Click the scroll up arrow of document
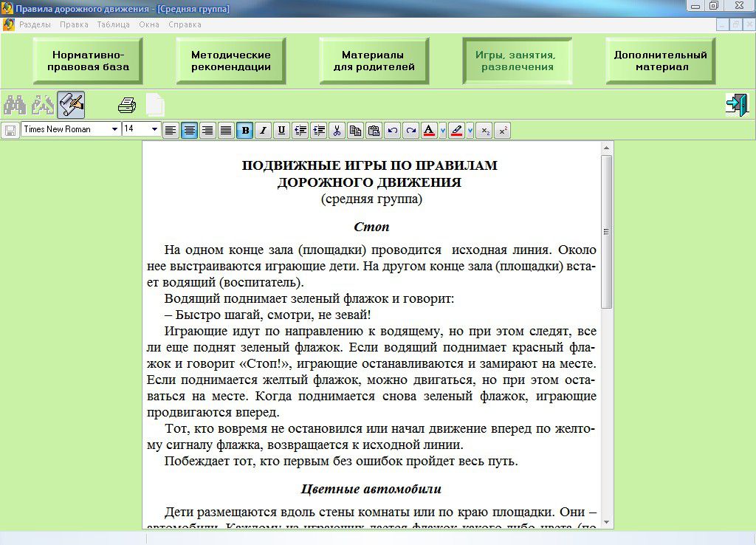 607,148
